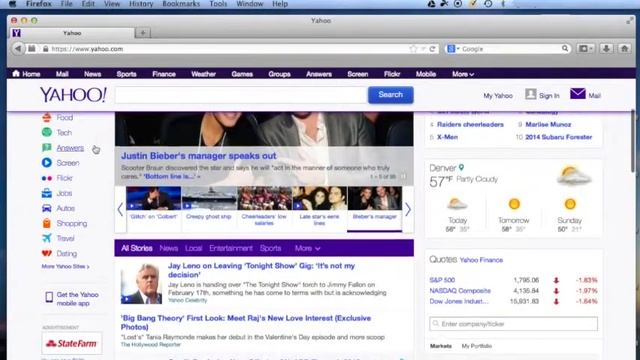
Task: Open Finance in the Yahoo navigation bar
Action: (164, 74)
